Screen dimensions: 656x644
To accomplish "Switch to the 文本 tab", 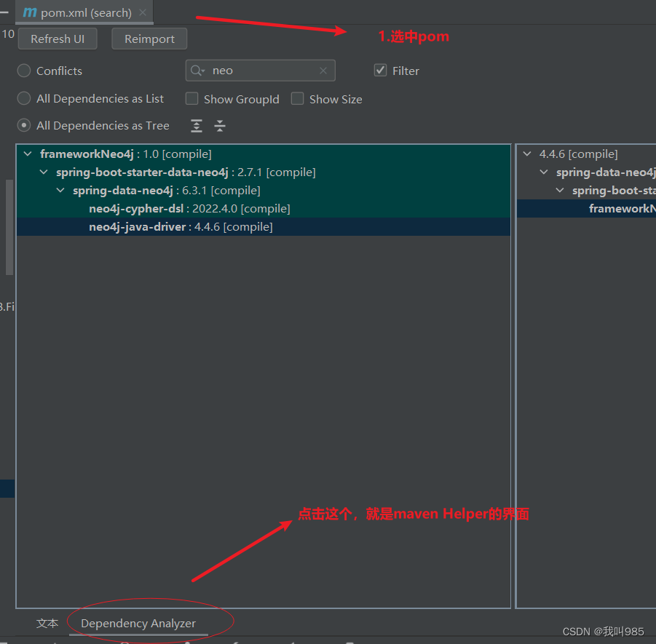I will tap(47, 623).
